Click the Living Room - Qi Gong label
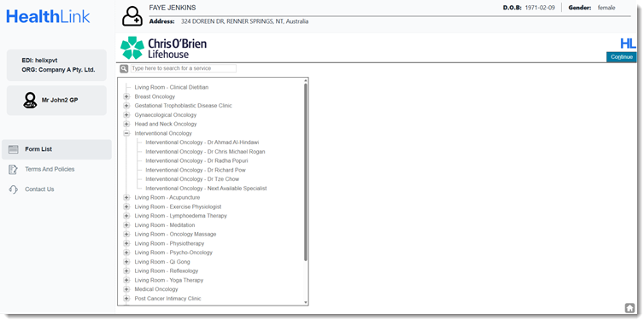This screenshot has width=644, height=320. (x=162, y=262)
